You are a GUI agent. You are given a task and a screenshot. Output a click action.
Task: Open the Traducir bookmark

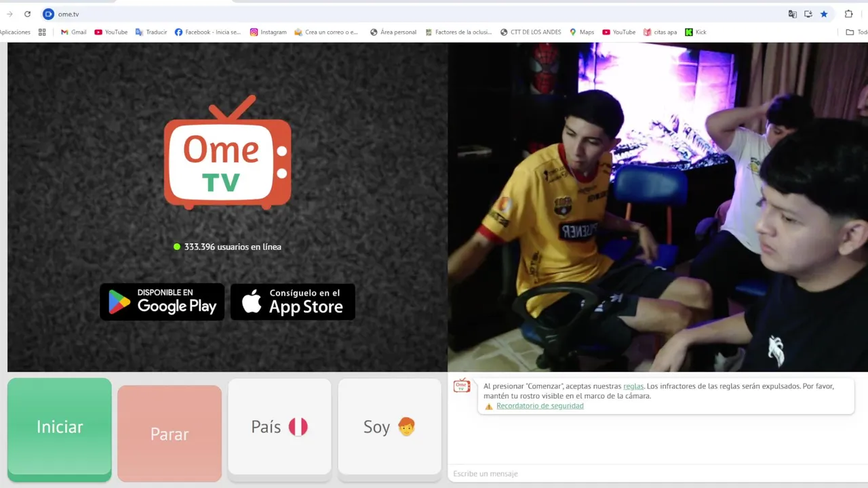click(151, 32)
